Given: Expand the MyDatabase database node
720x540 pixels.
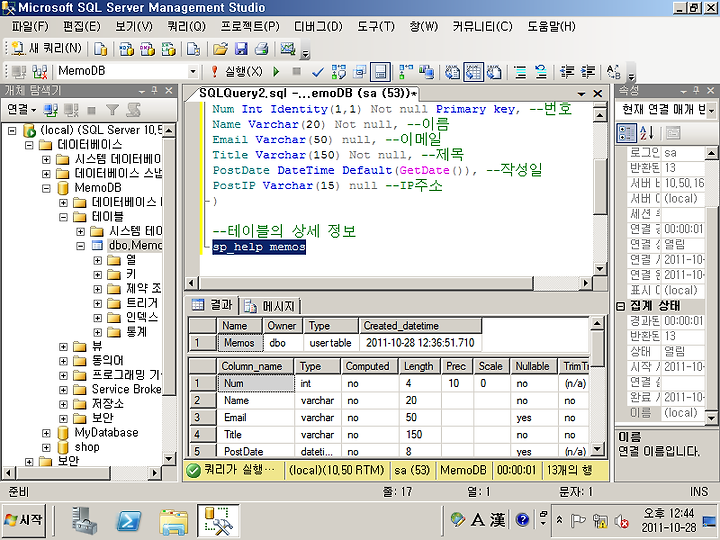Looking at the screenshot, I should [x=46, y=433].
